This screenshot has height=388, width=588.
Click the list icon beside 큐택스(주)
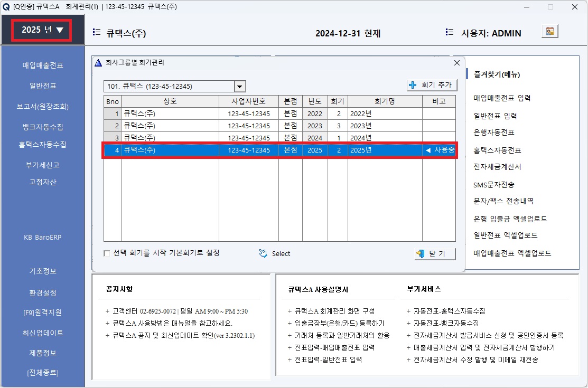pyautogui.click(x=96, y=32)
